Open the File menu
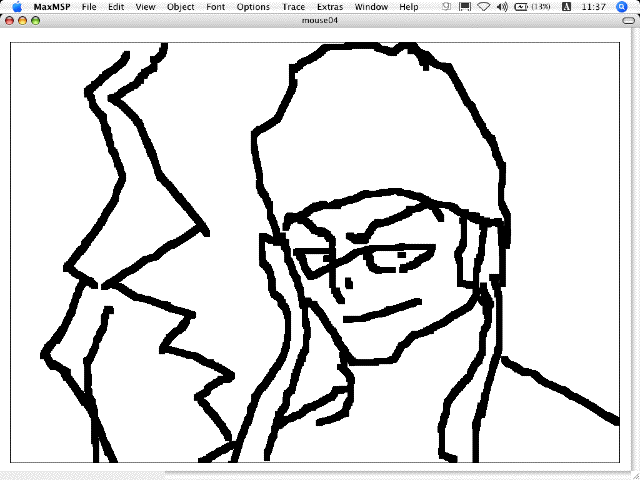 [x=89, y=7]
